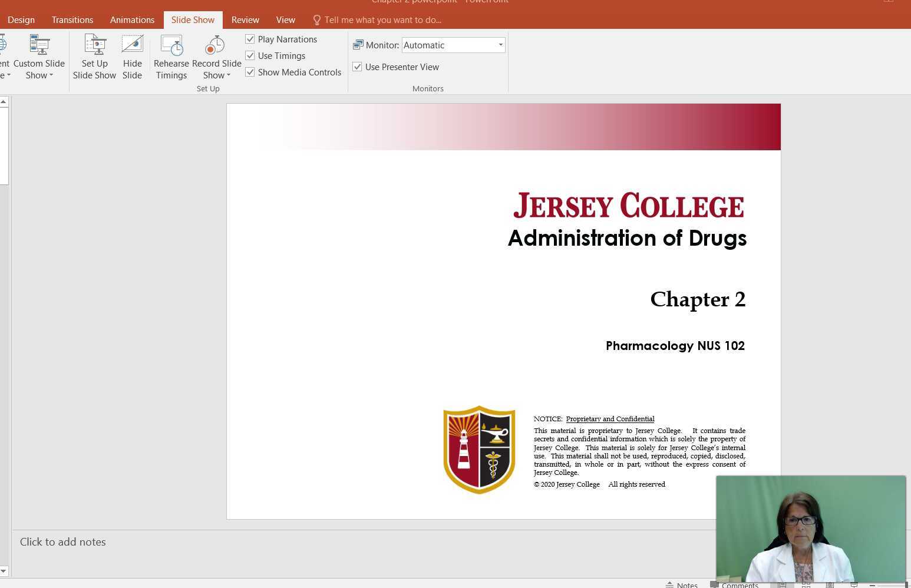Show the Comments pane
911x588 pixels.
pos(735,584)
